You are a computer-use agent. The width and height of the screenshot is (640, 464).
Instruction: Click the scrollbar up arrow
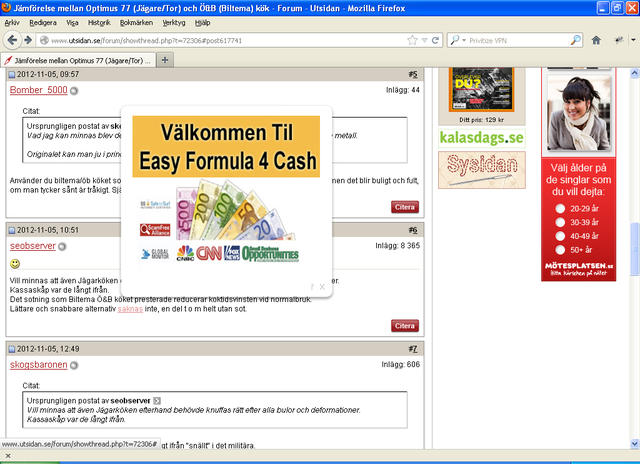click(x=634, y=73)
